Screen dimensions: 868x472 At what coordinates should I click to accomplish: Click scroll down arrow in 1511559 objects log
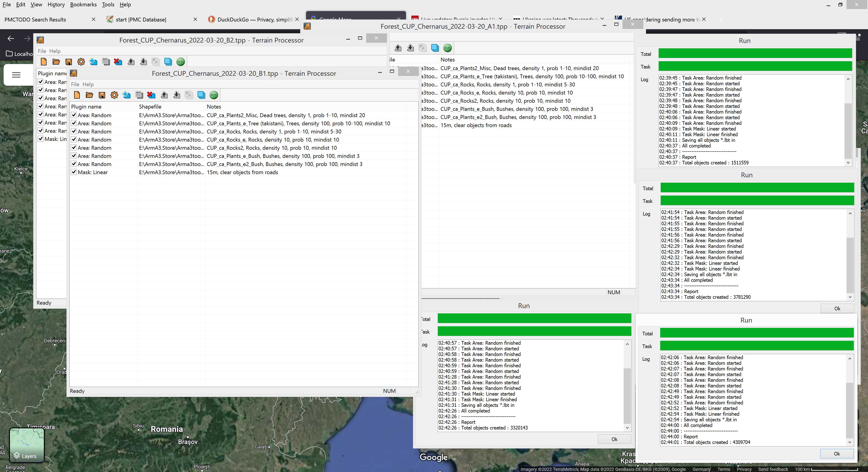click(x=848, y=163)
